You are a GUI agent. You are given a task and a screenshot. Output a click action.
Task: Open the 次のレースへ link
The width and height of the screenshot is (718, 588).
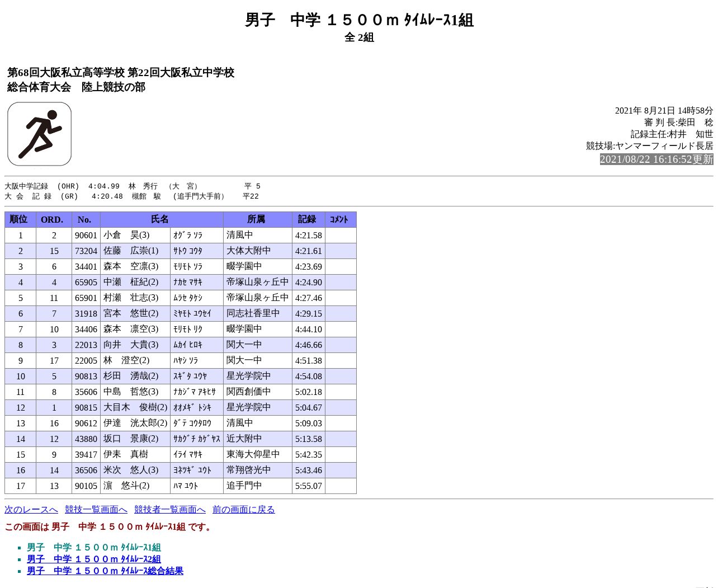click(31, 510)
